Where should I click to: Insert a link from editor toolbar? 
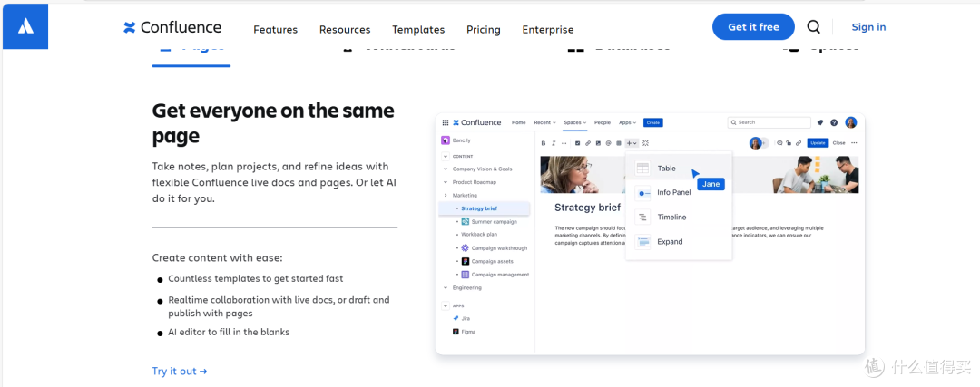point(588,143)
